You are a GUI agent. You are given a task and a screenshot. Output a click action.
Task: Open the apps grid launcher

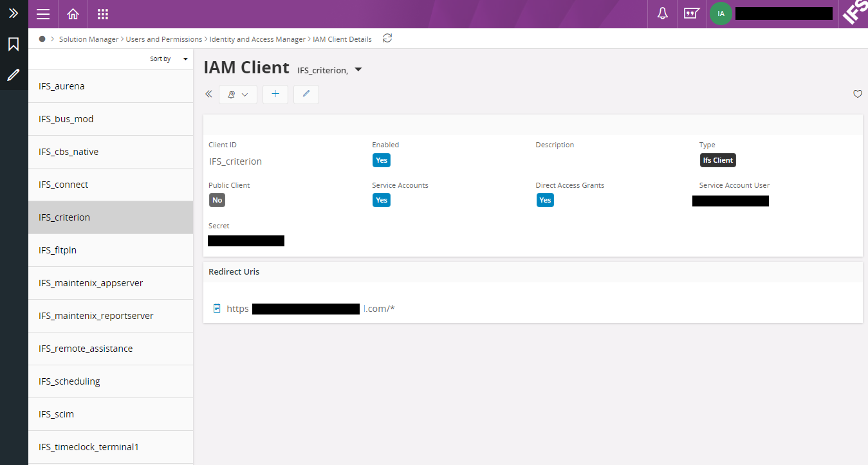click(x=103, y=14)
